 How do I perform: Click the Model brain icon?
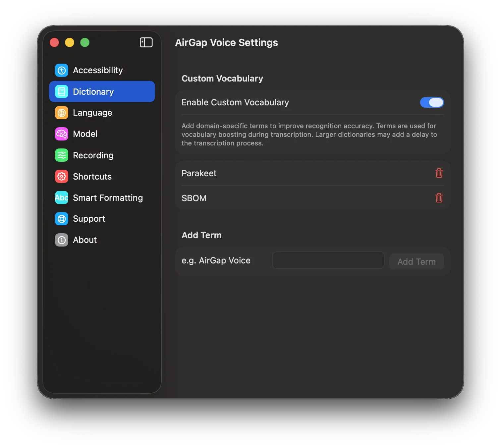point(62,134)
